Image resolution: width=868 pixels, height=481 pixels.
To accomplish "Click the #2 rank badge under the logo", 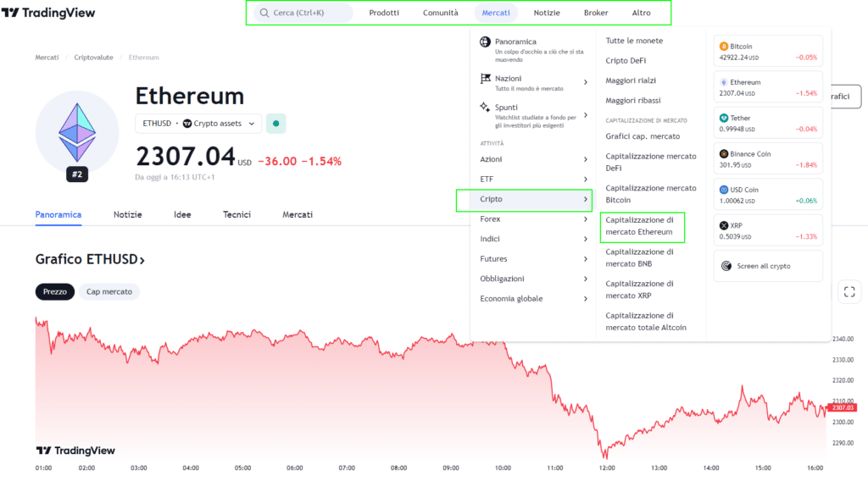I will point(77,174).
